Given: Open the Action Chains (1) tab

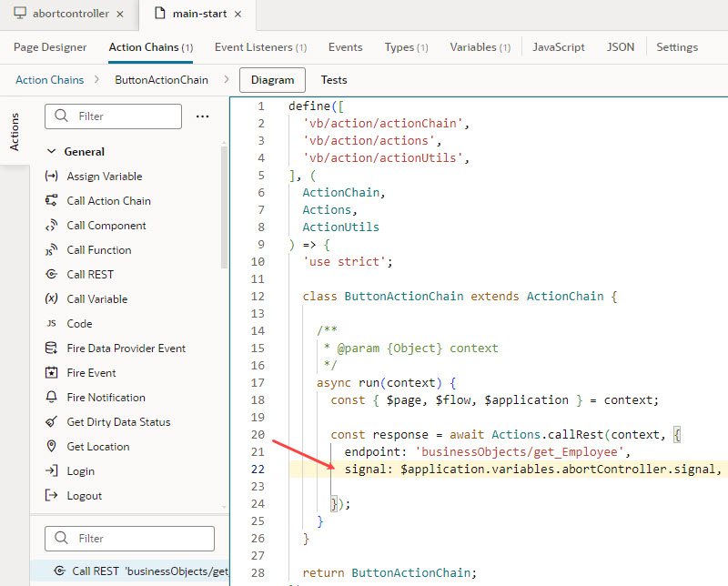Looking at the screenshot, I should [151, 47].
